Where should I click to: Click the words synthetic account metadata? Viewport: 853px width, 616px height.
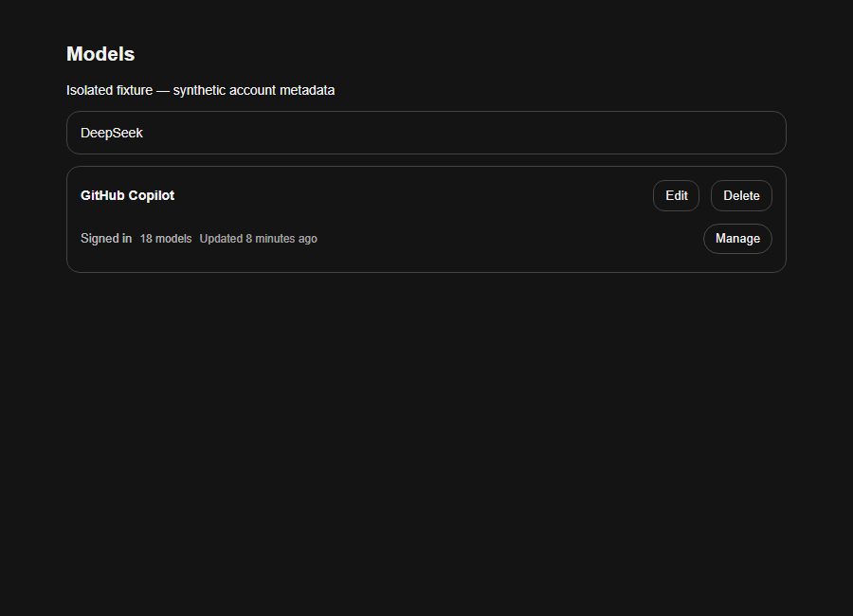pos(253,90)
